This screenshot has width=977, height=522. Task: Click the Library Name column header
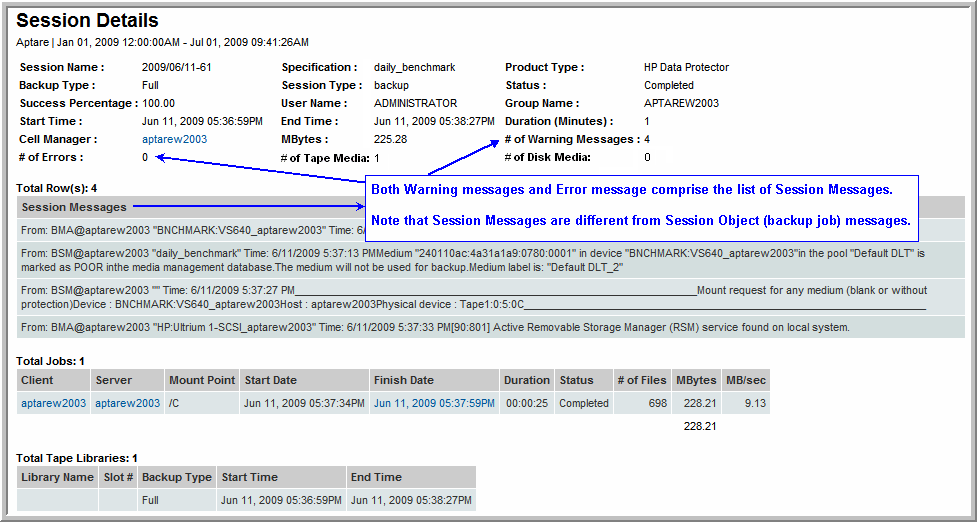tap(57, 477)
